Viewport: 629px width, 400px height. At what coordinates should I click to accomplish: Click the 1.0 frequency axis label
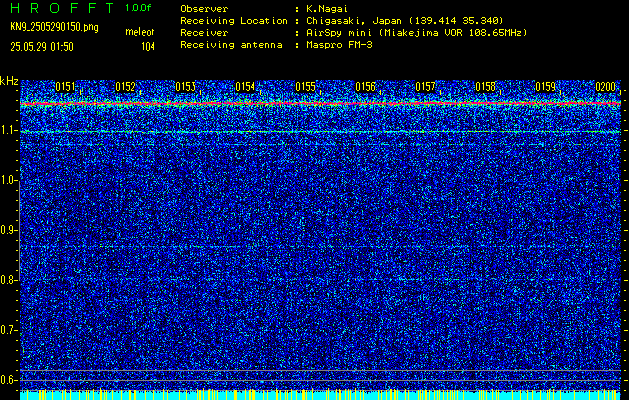tap(8, 181)
